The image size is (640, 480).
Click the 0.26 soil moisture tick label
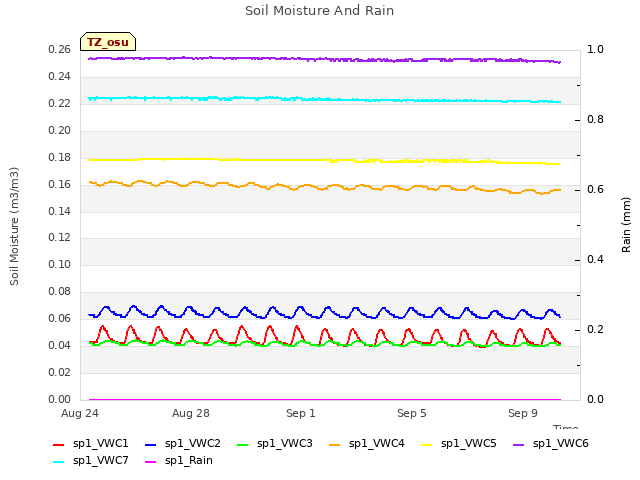[x=60, y=50]
